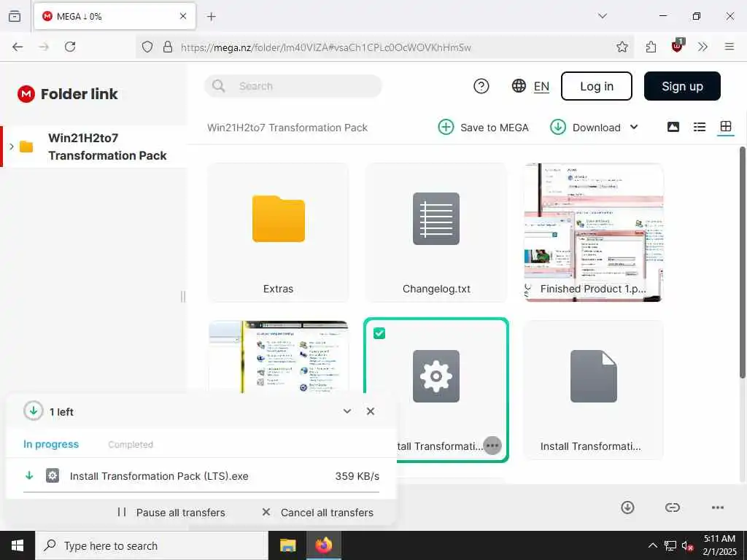Click the taskbar Type here to search box
The width and height of the screenshot is (747, 560).
pyautogui.click(x=152, y=545)
